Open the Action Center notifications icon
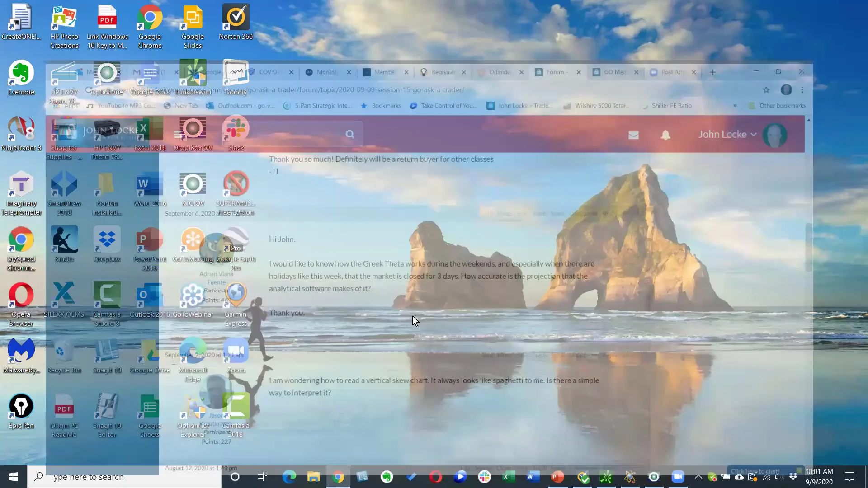This screenshot has width=868, height=488. (x=849, y=477)
